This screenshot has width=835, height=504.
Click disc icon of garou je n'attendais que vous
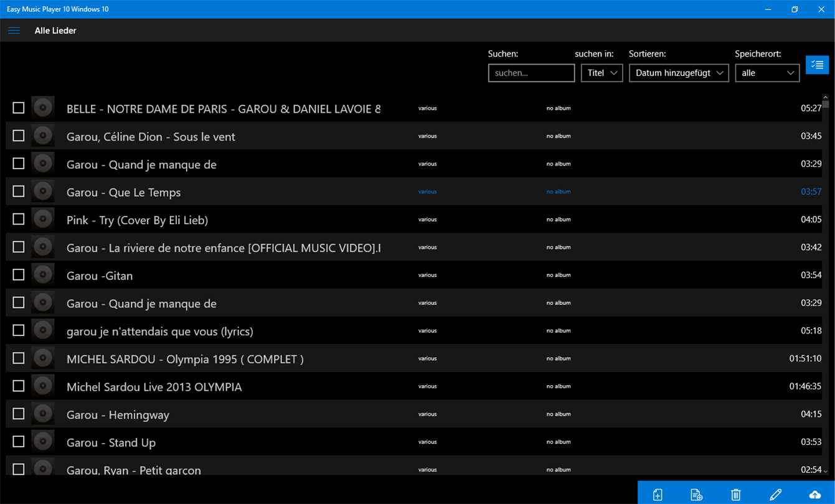[43, 330]
